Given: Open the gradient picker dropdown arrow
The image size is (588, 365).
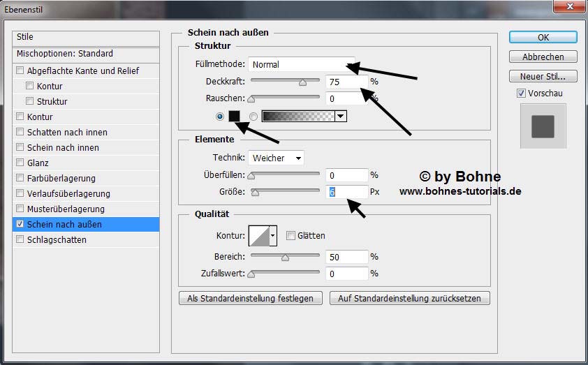Looking at the screenshot, I should (340, 117).
